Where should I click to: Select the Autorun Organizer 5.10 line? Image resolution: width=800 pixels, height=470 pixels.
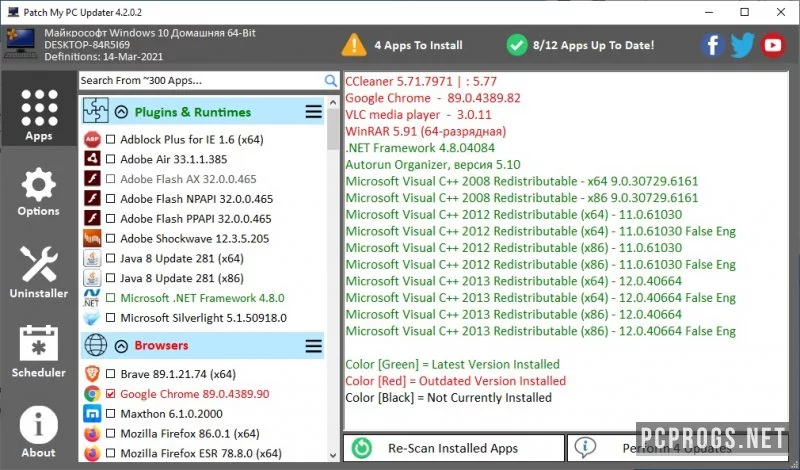(433, 164)
